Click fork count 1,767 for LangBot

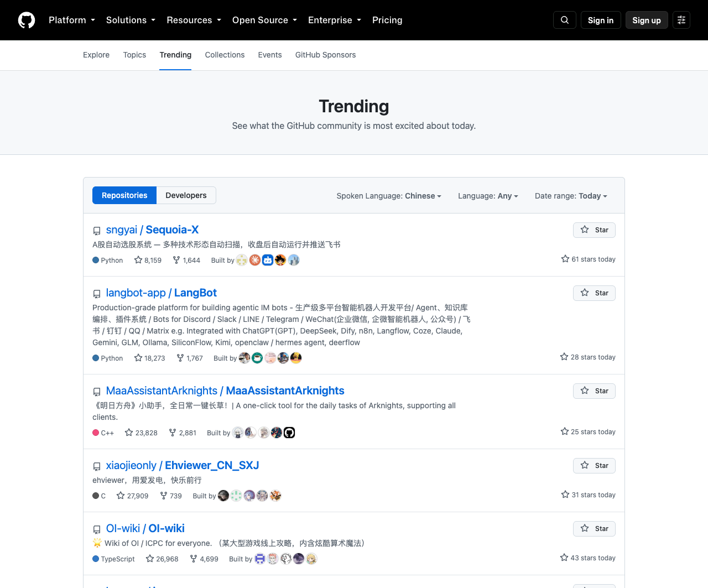[190, 358]
